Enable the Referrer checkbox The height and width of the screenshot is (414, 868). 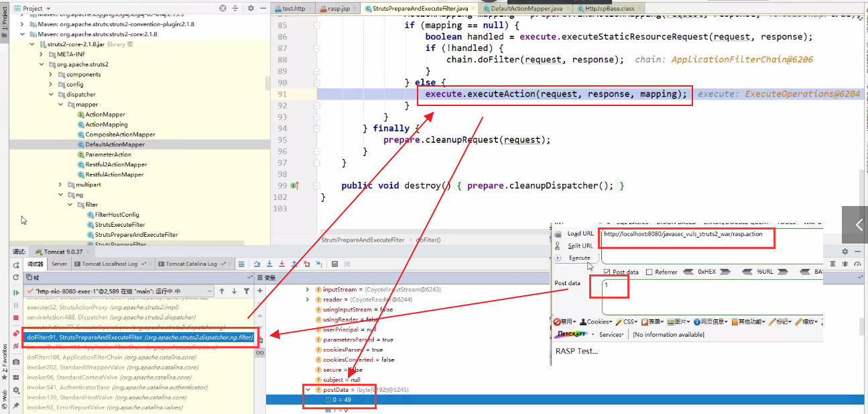click(649, 272)
